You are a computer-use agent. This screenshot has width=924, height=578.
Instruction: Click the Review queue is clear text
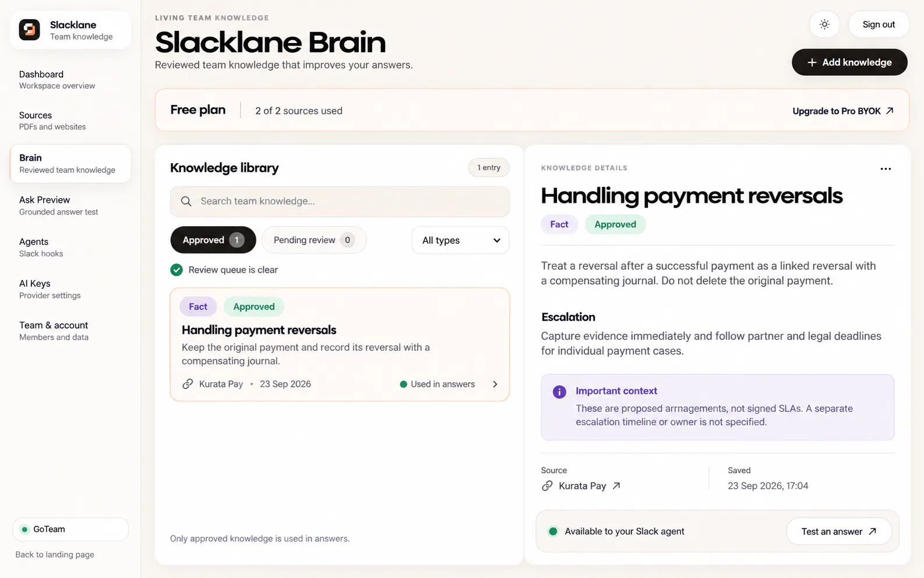[233, 270]
